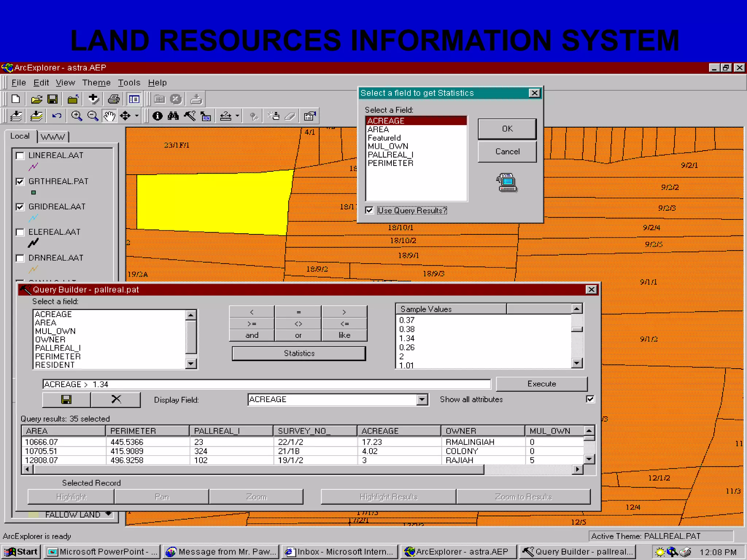Click the 'and' operator button
This screenshot has width=747, height=560.
point(252,335)
